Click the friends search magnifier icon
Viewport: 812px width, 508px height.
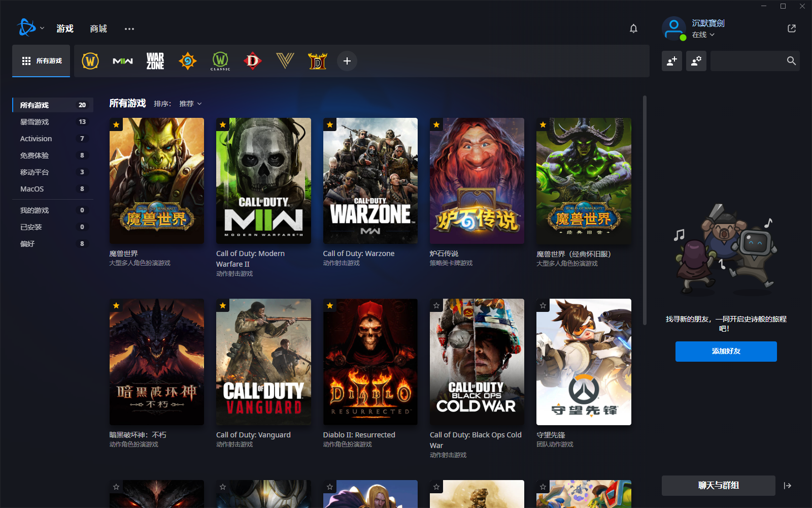791,61
